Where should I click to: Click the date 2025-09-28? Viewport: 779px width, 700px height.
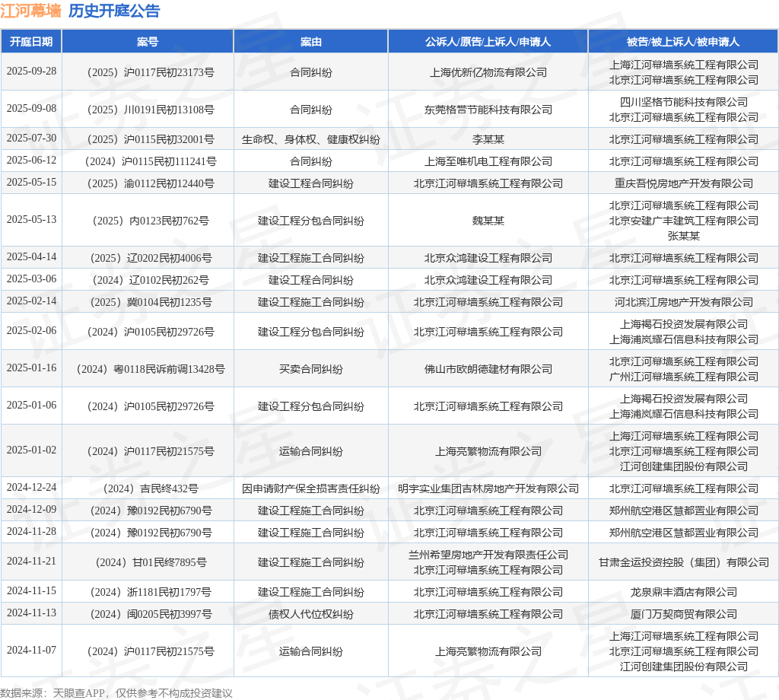coord(31,71)
